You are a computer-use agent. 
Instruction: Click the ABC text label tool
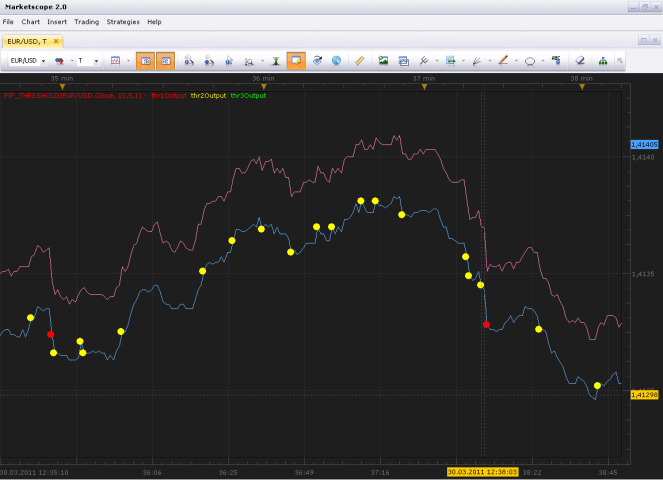click(556, 61)
